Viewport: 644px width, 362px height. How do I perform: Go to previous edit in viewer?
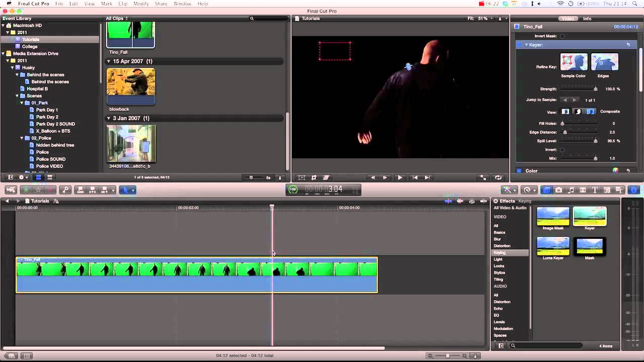coord(415,177)
